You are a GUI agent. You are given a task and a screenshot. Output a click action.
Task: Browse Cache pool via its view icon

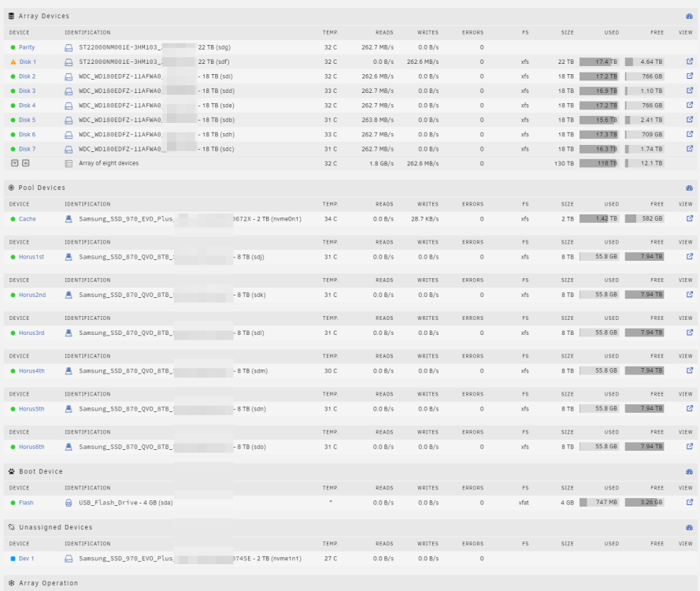[x=690, y=218]
